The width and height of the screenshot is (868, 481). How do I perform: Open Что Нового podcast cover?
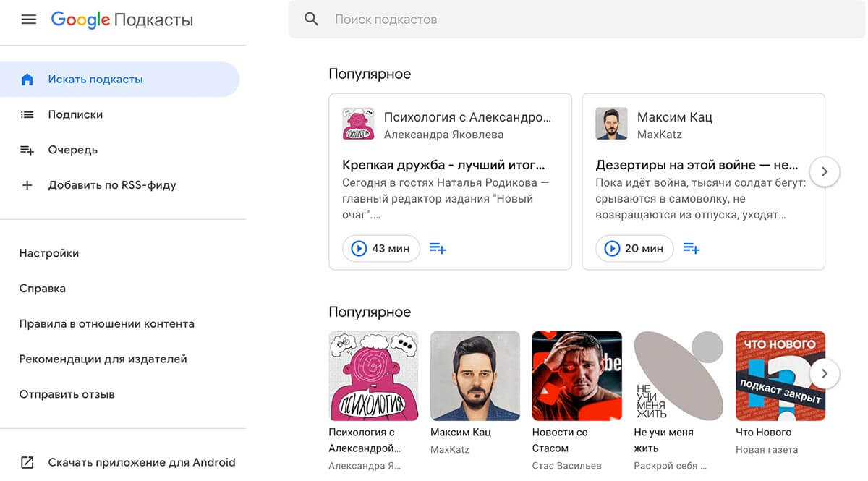coord(780,376)
